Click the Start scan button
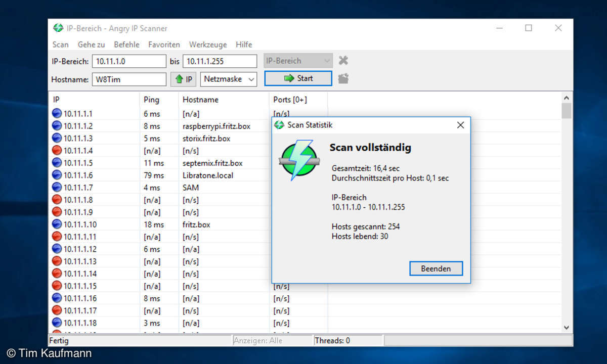Viewport: 607px width, 364px height. 298,78
